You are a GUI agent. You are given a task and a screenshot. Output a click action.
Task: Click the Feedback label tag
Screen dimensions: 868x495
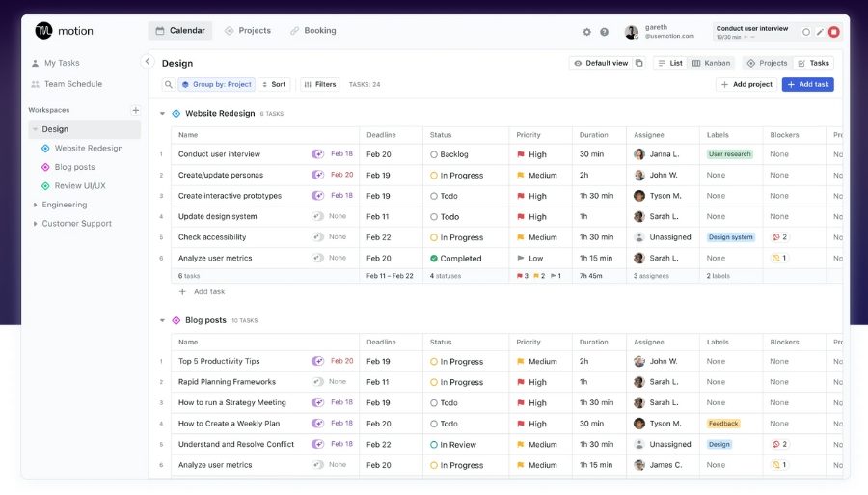[x=723, y=424]
